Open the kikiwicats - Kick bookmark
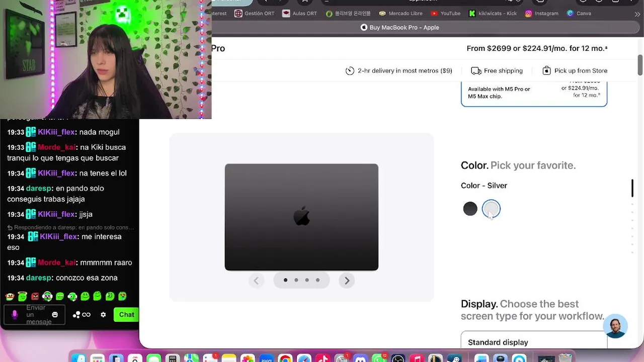Viewport: 644px width, 362px height. (493, 14)
